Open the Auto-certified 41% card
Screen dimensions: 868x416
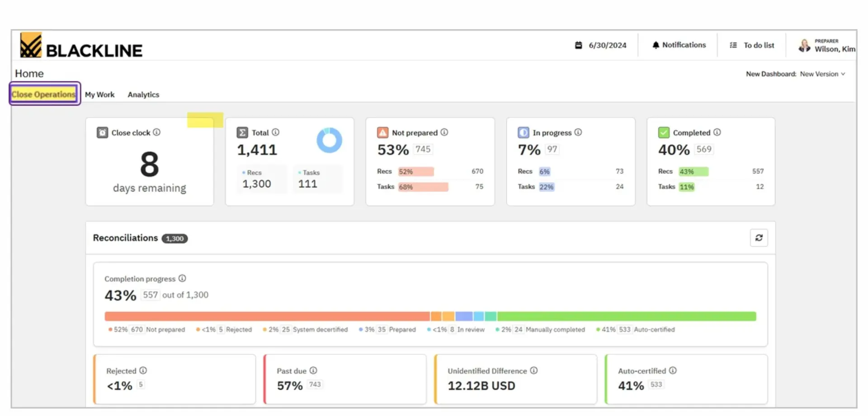tap(686, 379)
